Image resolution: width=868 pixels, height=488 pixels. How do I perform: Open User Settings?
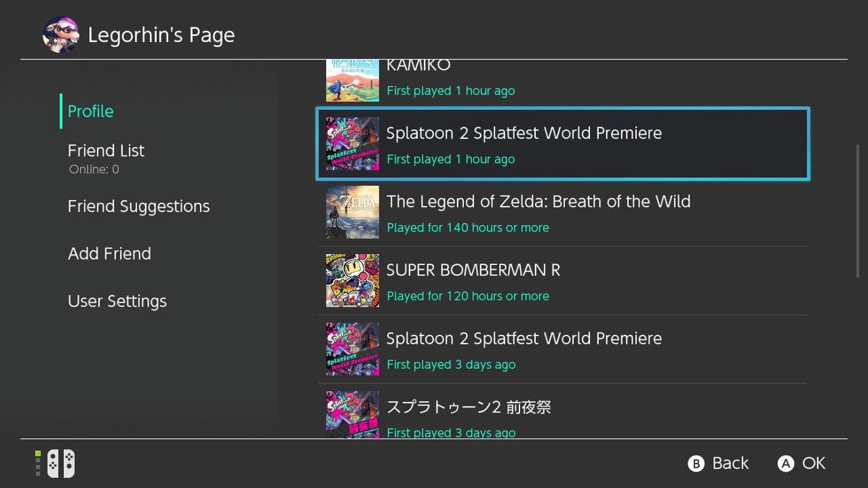[x=117, y=301]
